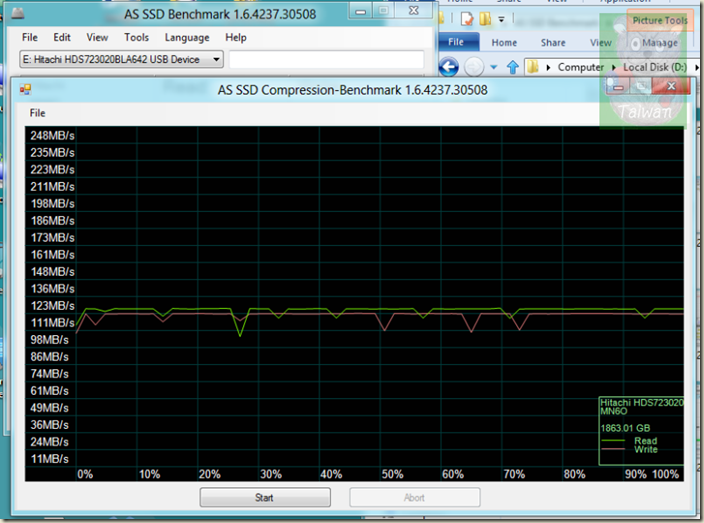Close the Compression-Benchmark window

point(671,85)
